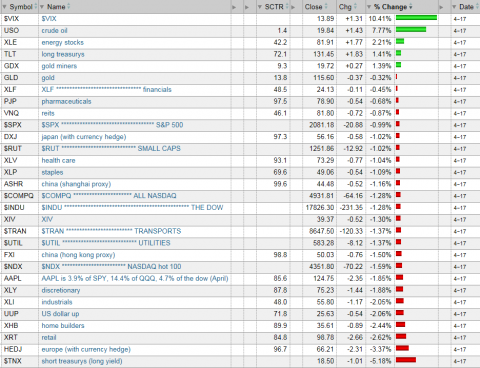Open the $SPX S&P 500 name link

point(112,125)
